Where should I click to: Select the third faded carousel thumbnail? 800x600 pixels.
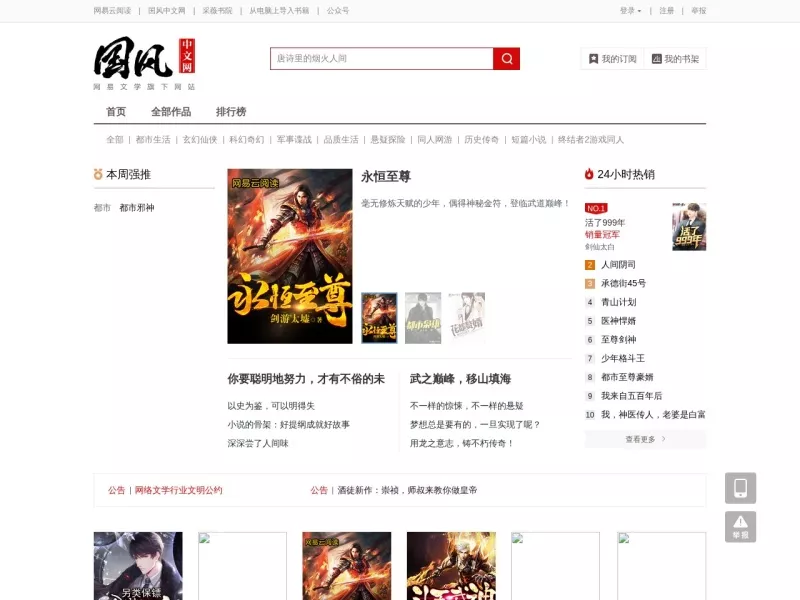(x=467, y=318)
